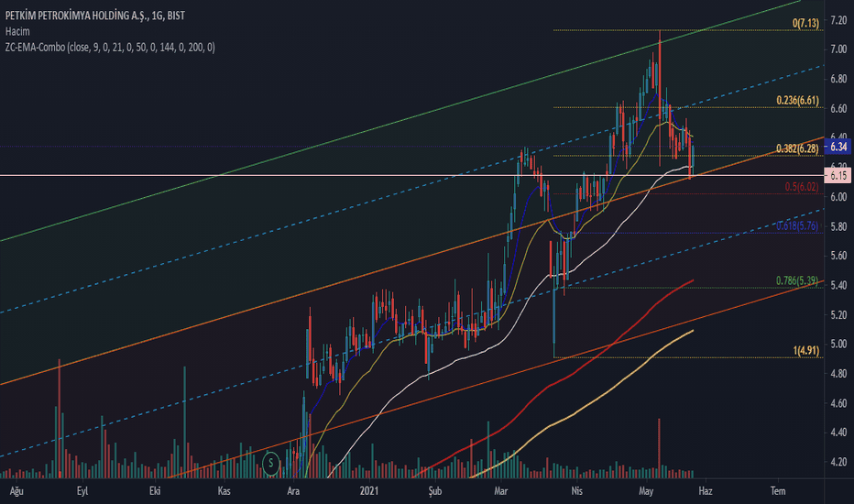This screenshot has width=854, height=504.
Task: Click the horizontal line price label 6.15
Action: coord(838,175)
